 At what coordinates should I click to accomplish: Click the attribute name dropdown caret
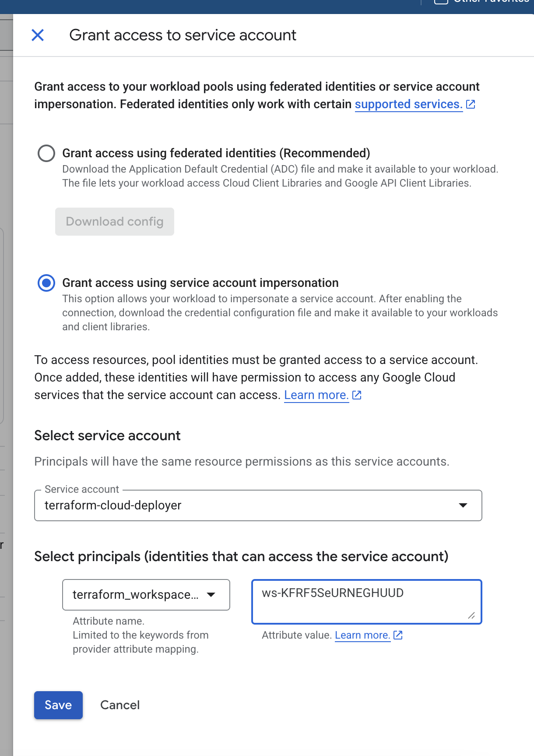pos(212,594)
